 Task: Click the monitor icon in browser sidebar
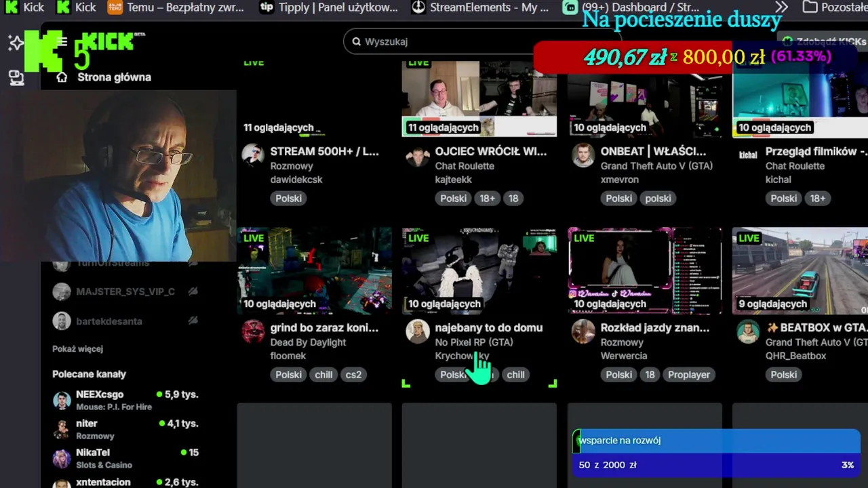16,78
